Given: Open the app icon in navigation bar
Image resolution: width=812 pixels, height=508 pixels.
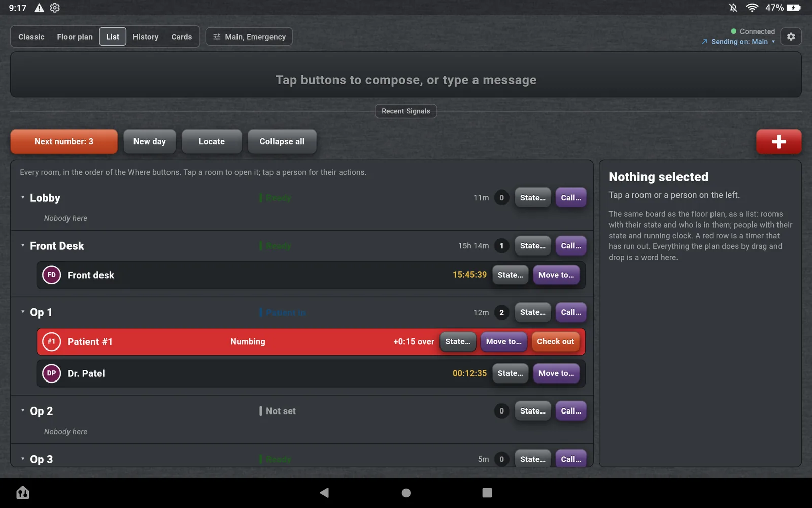Looking at the screenshot, I should coord(23,492).
